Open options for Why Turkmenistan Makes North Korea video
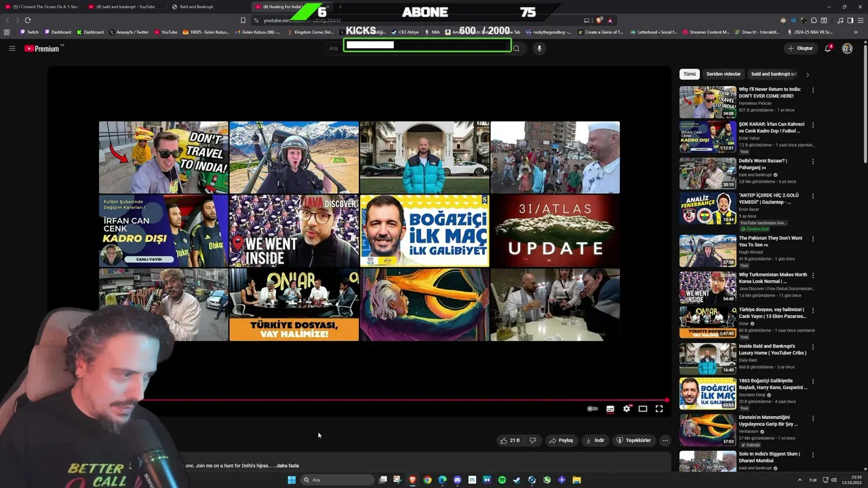 tap(813, 275)
